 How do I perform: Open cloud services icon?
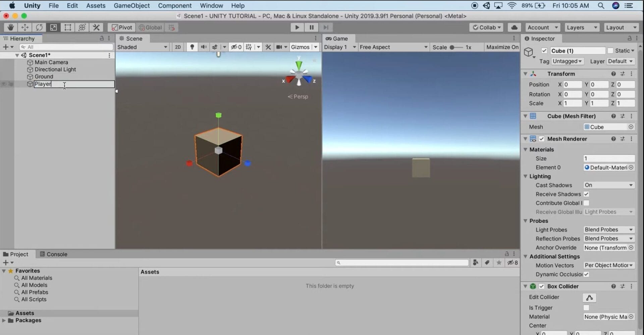coord(514,28)
